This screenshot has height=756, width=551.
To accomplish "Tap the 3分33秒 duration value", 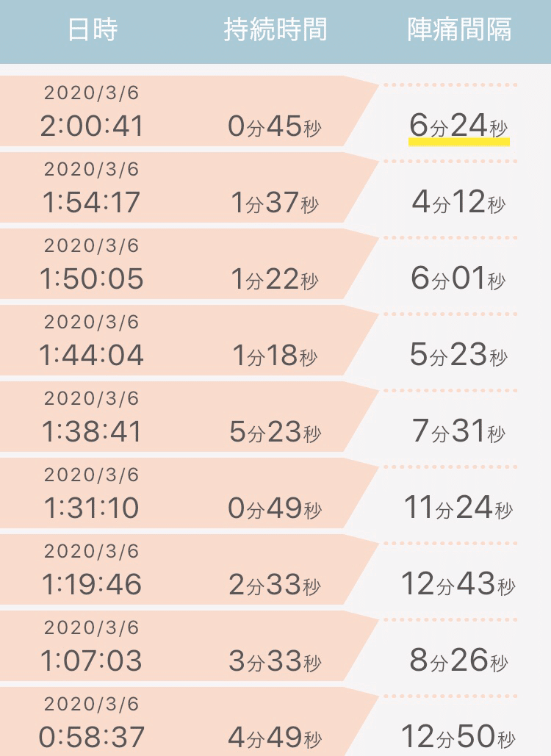I will (275, 660).
